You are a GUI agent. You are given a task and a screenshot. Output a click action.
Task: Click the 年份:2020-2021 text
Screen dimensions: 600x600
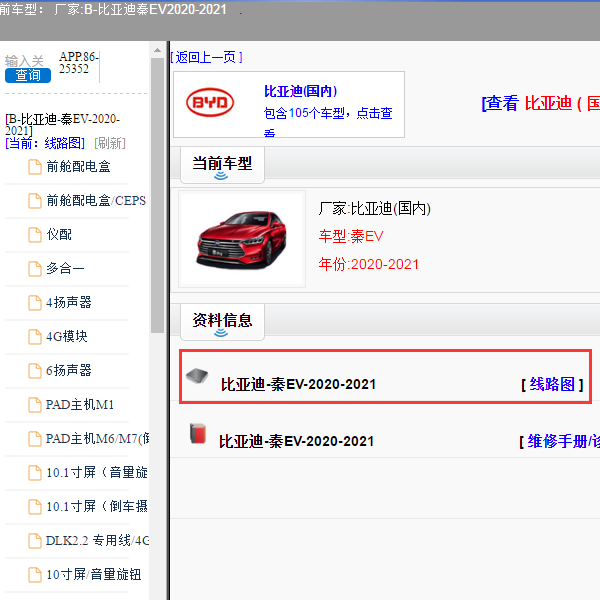point(369,264)
